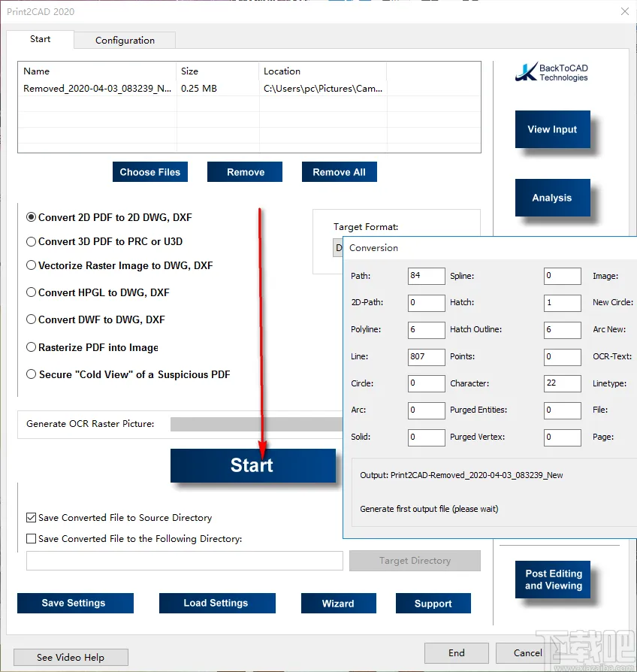This screenshot has width=637, height=672.
Task: Click Save Settings
Action: coord(75,603)
